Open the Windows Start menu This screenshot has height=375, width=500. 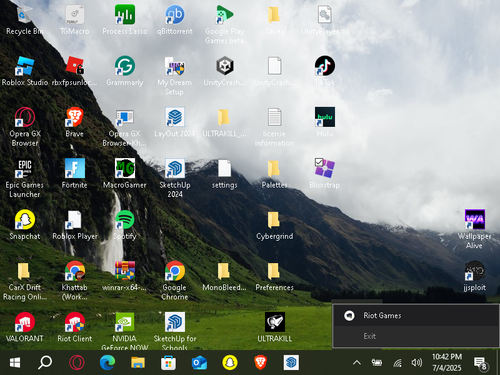click(x=15, y=363)
